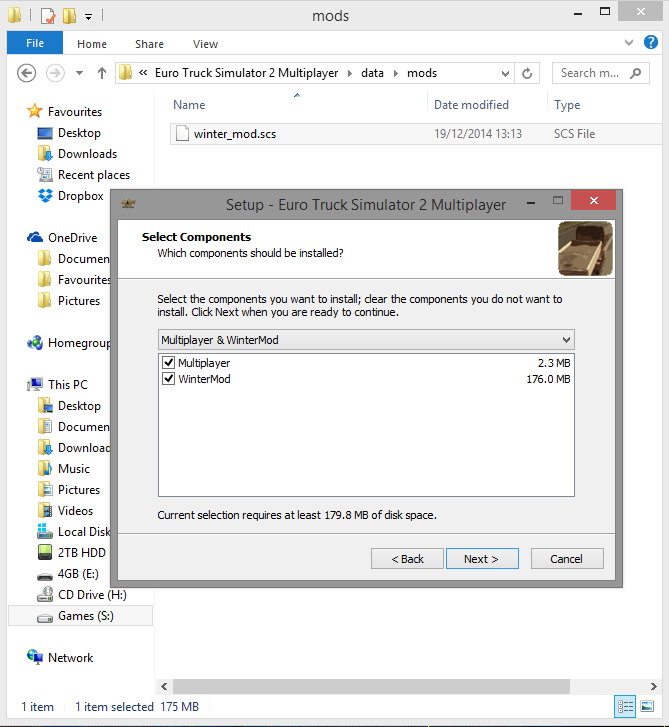Cancel the Euro Truck Simulator setup
This screenshot has height=727, width=669.
567,559
